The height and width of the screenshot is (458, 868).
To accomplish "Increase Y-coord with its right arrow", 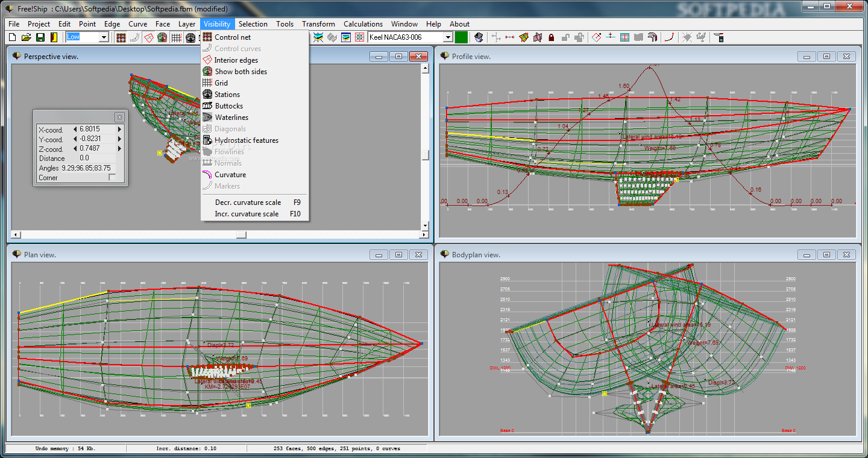I will (x=119, y=139).
